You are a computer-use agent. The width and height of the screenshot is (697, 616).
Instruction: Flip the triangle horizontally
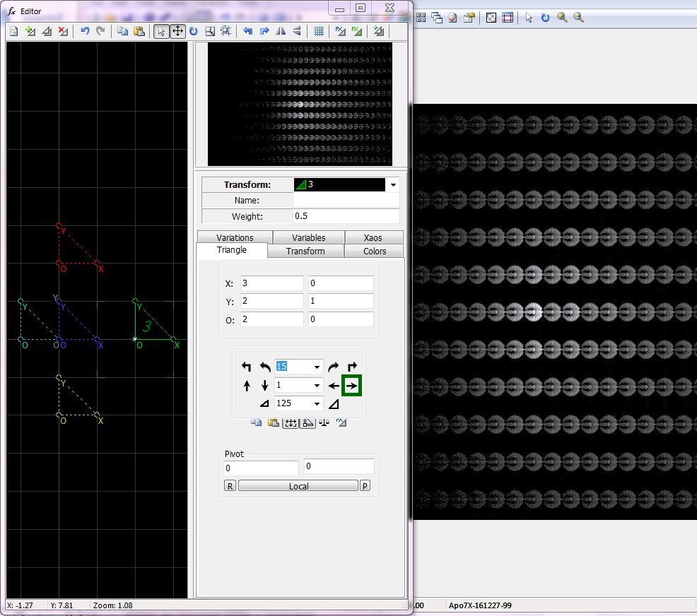[x=281, y=31]
